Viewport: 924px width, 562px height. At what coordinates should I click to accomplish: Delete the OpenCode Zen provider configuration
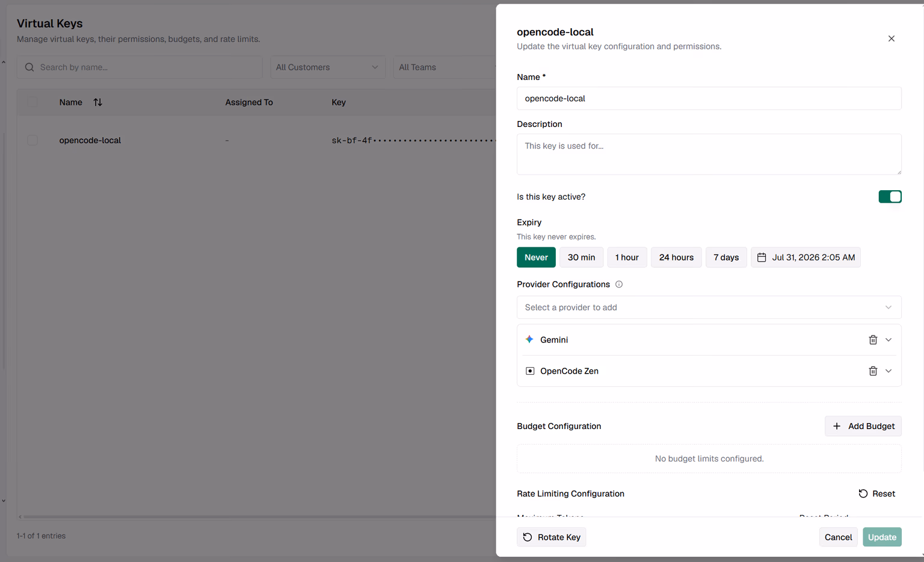tap(873, 371)
